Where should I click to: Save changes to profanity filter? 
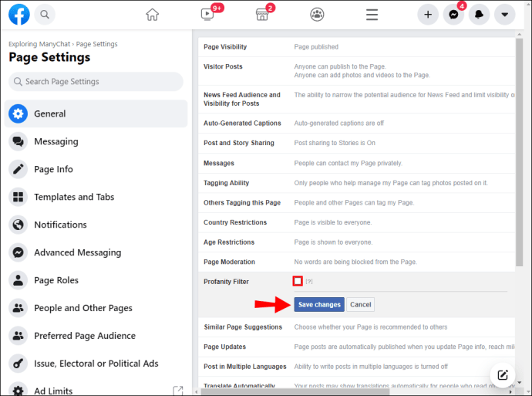(319, 305)
